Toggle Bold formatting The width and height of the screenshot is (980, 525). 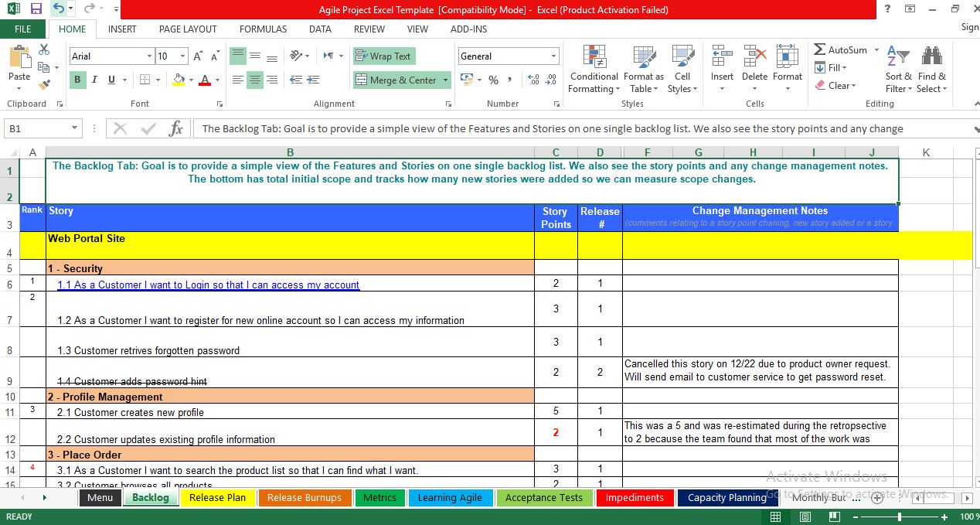[77, 80]
